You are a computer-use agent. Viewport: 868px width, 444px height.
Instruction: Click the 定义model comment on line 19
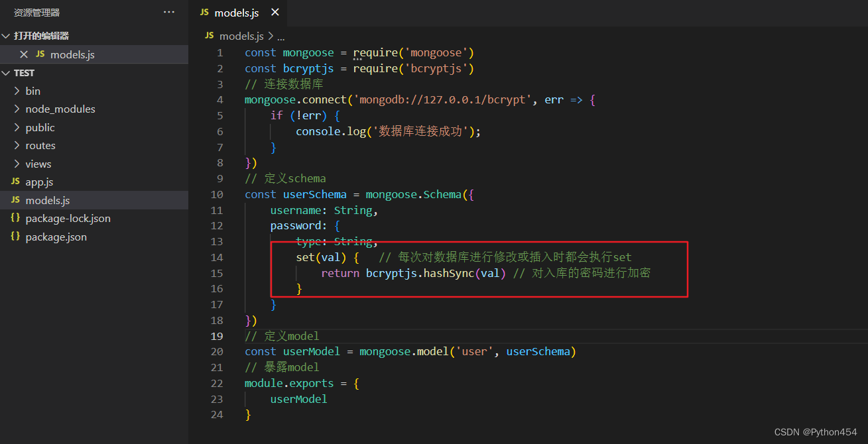[x=282, y=336]
